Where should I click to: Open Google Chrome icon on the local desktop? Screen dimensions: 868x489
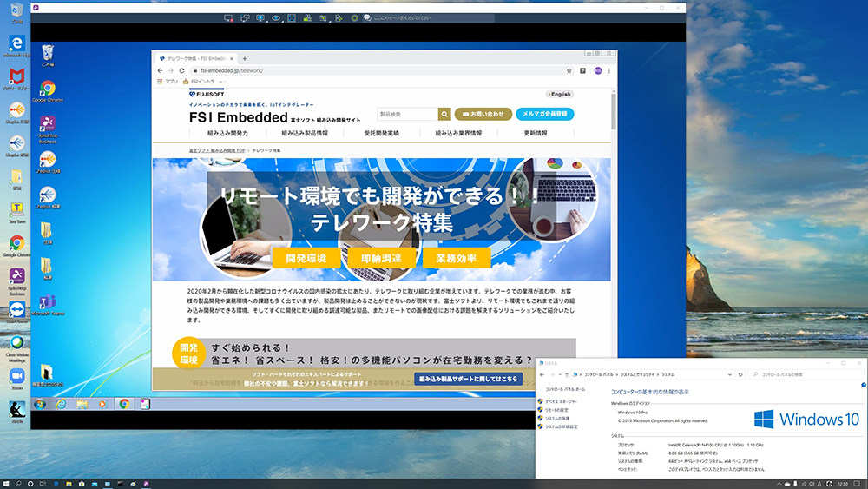tap(16, 247)
